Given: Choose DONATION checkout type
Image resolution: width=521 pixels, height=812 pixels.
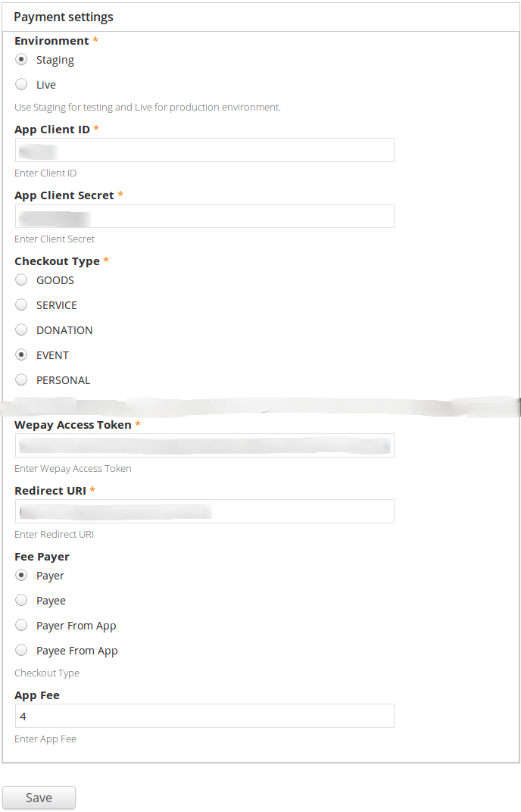Looking at the screenshot, I should (x=21, y=330).
